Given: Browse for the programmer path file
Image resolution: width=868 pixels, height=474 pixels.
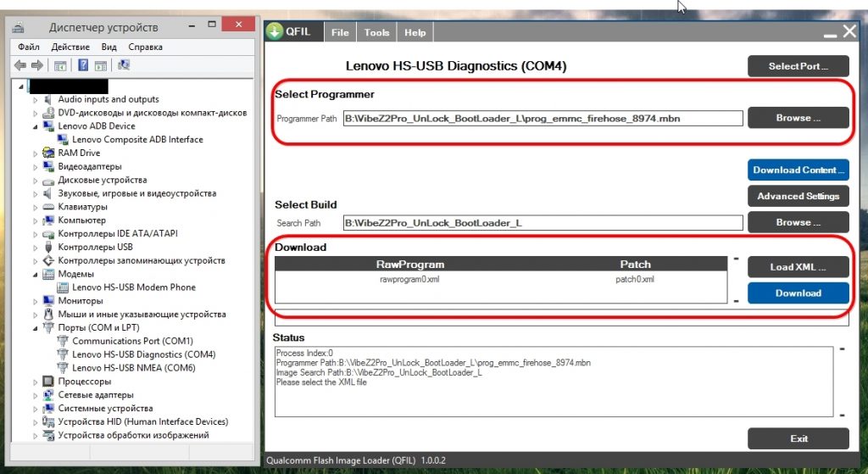Looking at the screenshot, I should 798,117.
